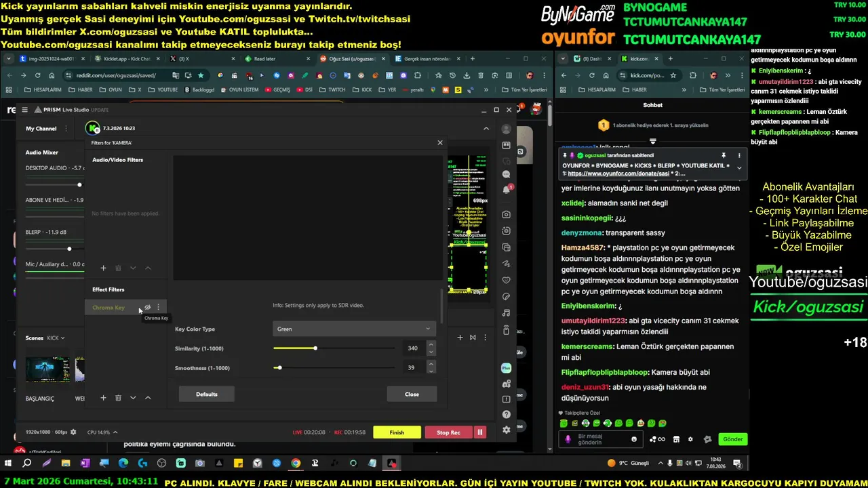Close the Filters for KAMERA dialog X

[440, 142]
